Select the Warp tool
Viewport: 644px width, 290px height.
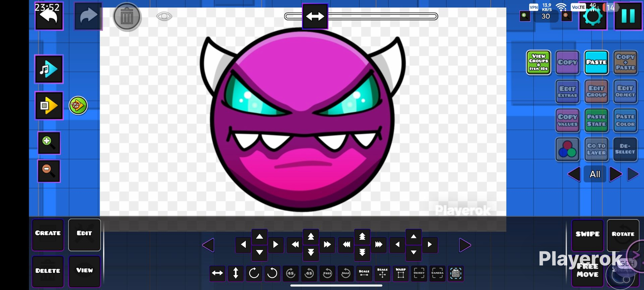coord(400,273)
